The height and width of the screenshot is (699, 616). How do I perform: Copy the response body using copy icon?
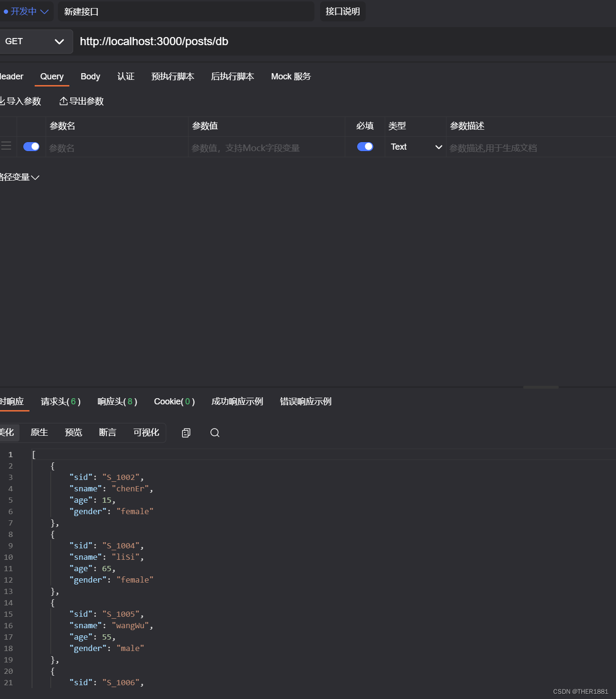click(186, 432)
